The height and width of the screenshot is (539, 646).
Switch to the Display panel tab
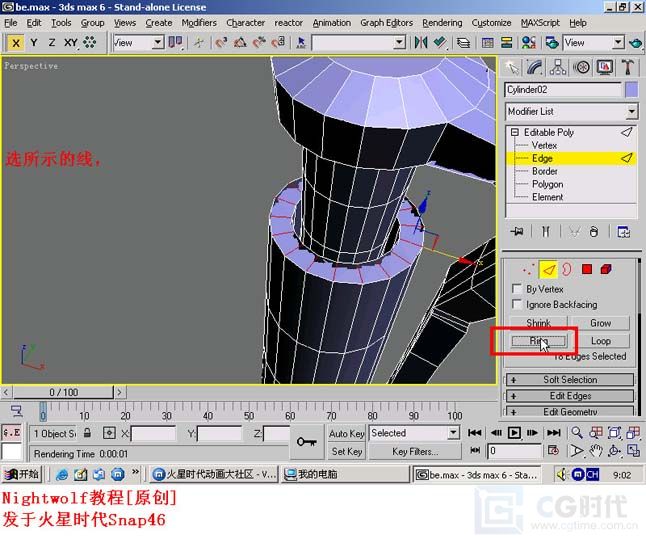[604, 67]
